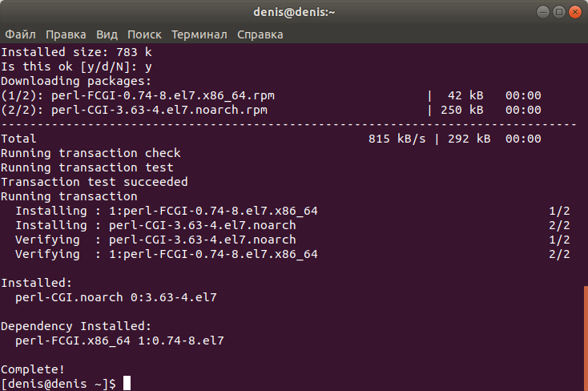588x391 pixels.
Task: Maximize the terminal window
Action: [x=558, y=12]
